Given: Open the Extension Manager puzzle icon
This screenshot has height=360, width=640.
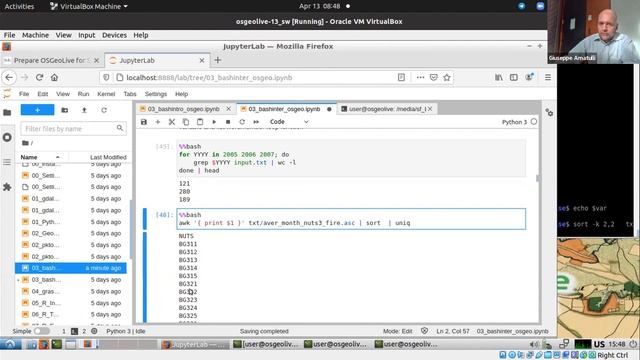Looking at the screenshot, I should click(x=7, y=187).
